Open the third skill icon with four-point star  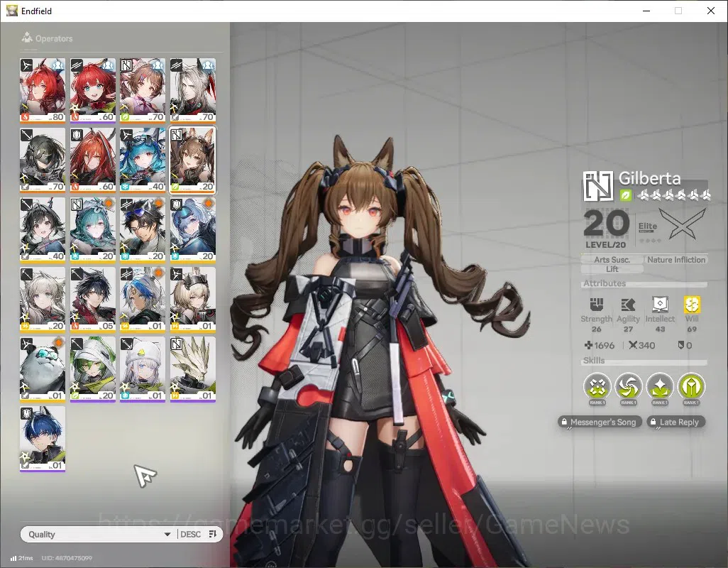(660, 386)
